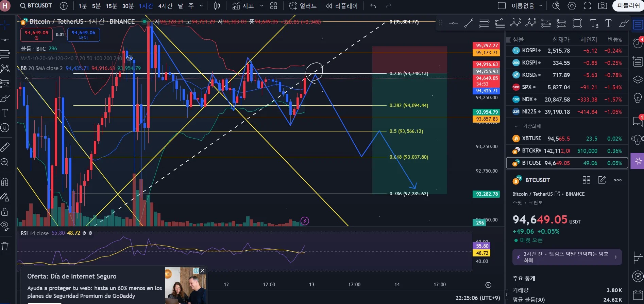The width and height of the screenshot is (644, 304).
Task: Add a symbol with the plus icon
Action: [64, 6]
